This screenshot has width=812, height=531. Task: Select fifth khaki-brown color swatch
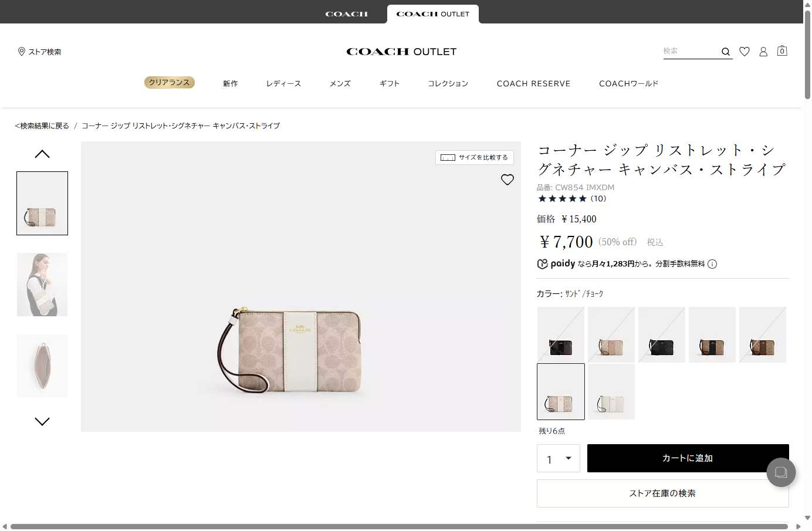pos(763,334)
